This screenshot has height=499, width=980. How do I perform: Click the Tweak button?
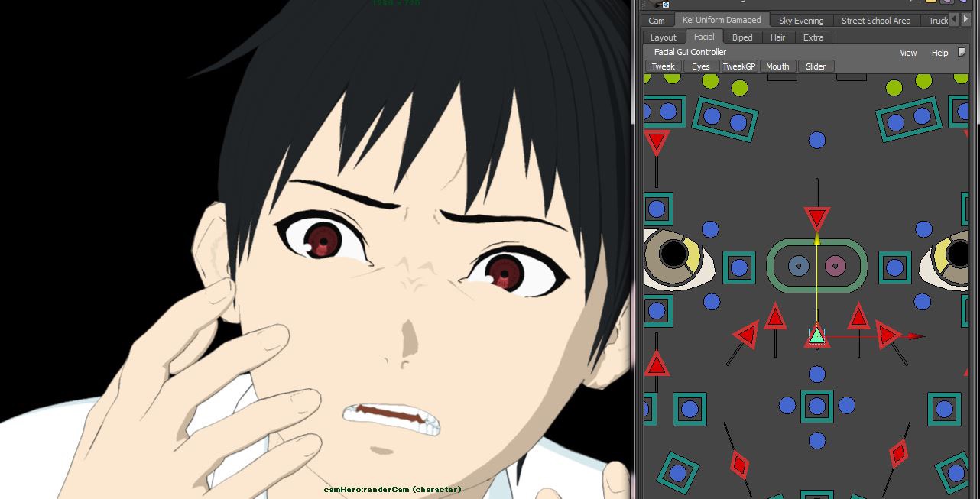coord(664,66)
